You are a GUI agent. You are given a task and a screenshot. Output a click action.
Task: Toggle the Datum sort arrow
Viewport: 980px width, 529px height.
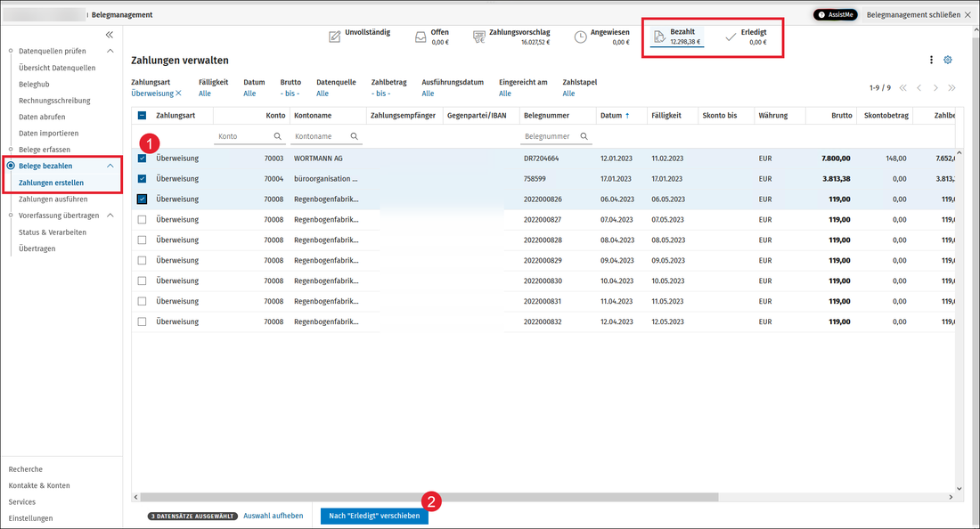(627, 116)
